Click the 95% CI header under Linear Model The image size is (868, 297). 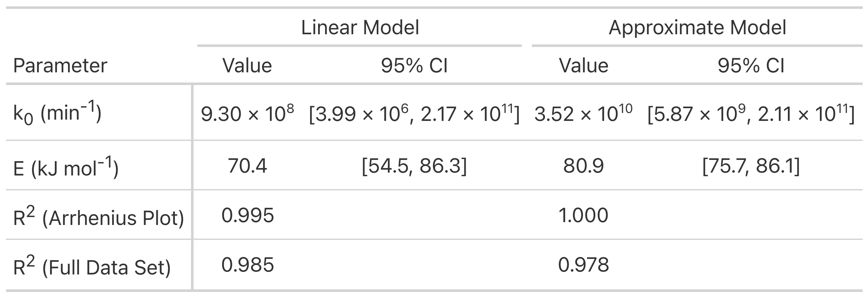pyautogui.click(x=414, y=65)
